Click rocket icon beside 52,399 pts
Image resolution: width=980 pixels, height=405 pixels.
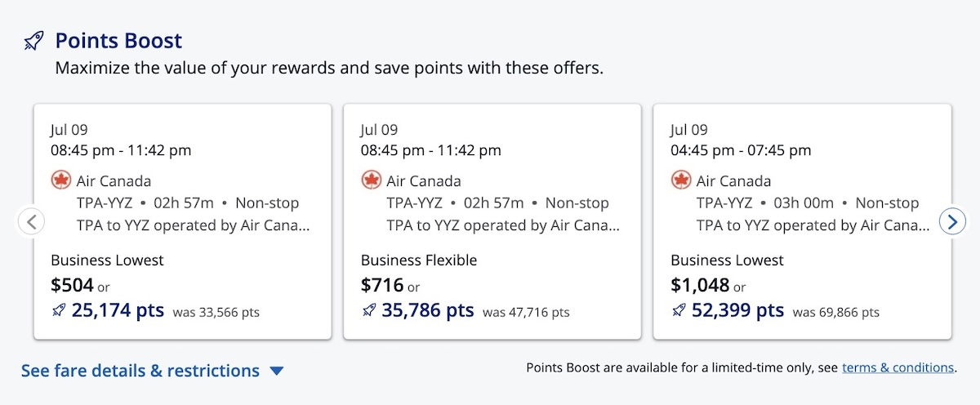point(679,310)
